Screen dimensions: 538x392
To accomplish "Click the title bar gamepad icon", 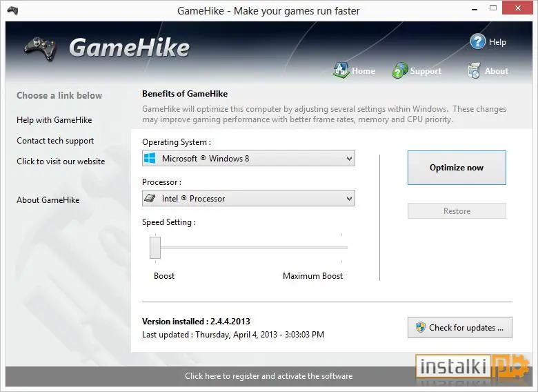I will pos(12,10).
